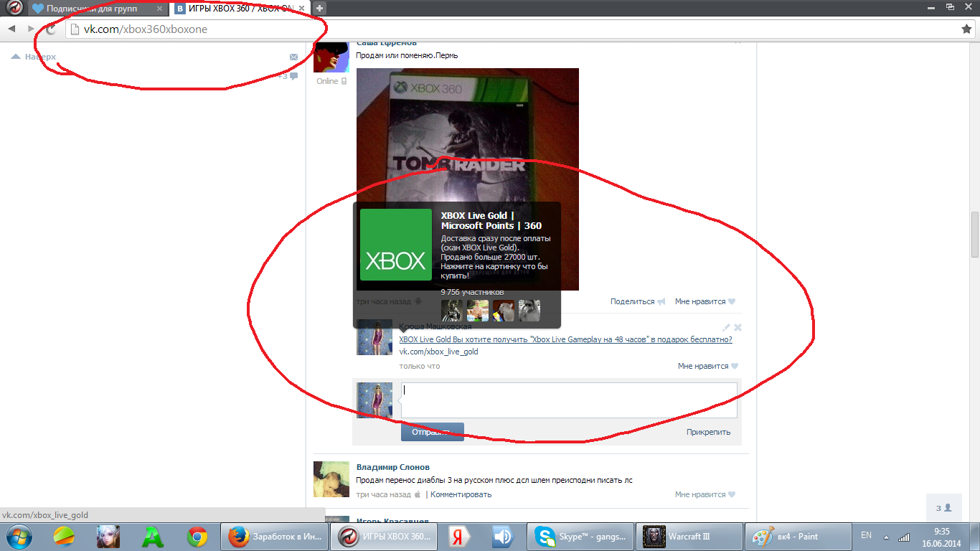This screenshot has width=980, height=551.
Task: Open the browser main menu logo
Action: [13, 8]
